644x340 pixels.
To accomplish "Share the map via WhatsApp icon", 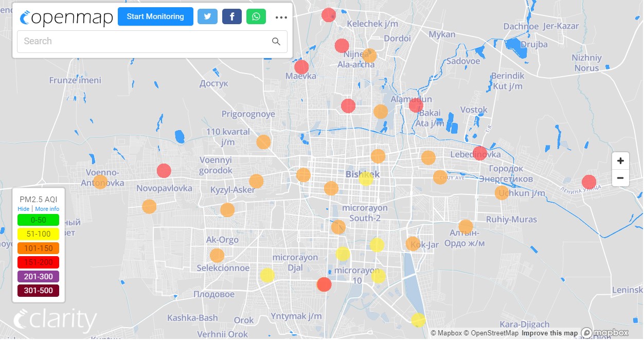I will (256, 16).
